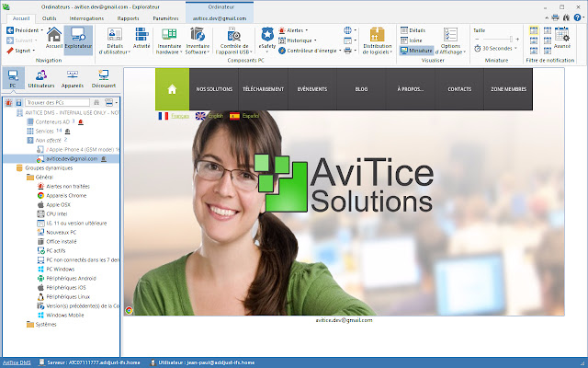The width and height of the screenshot is (588, 368).
Task: Click ZONE MEMBRES in the thumbnail menu
Action: tap(508, 89)
